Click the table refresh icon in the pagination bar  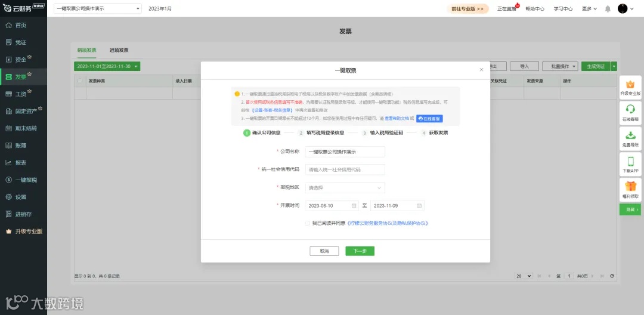(x=612, y=276)
